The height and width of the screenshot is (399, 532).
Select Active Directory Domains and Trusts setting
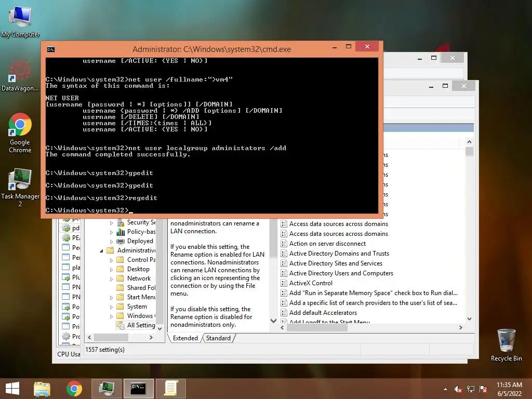click(339, 254)
